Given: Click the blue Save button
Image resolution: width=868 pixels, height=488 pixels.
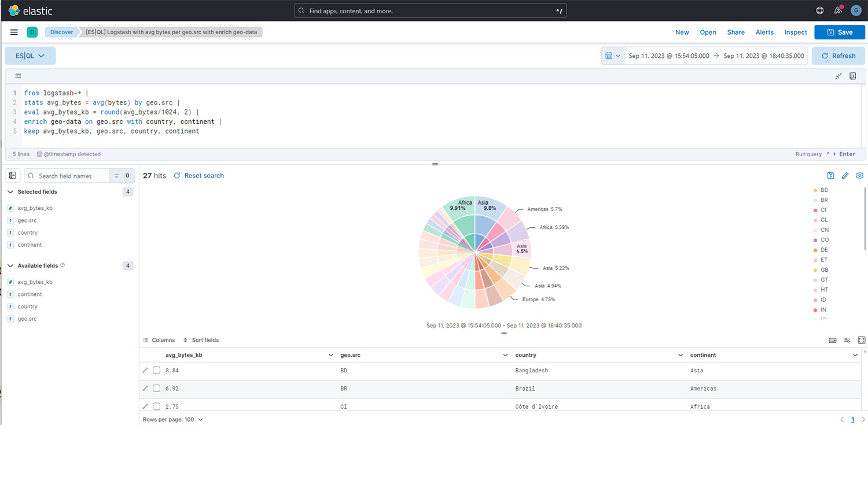Looking at the screenshot, I should (x=840, y=32).
